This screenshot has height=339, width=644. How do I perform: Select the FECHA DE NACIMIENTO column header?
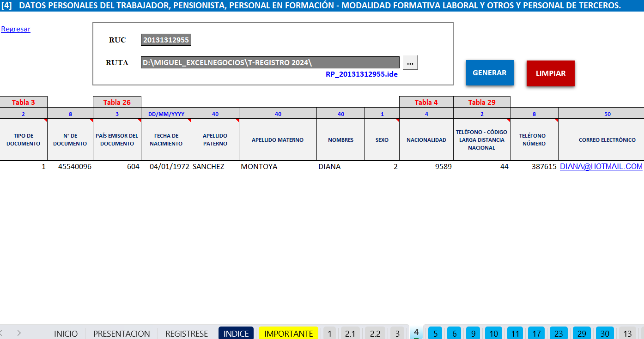tap(166, 140)
